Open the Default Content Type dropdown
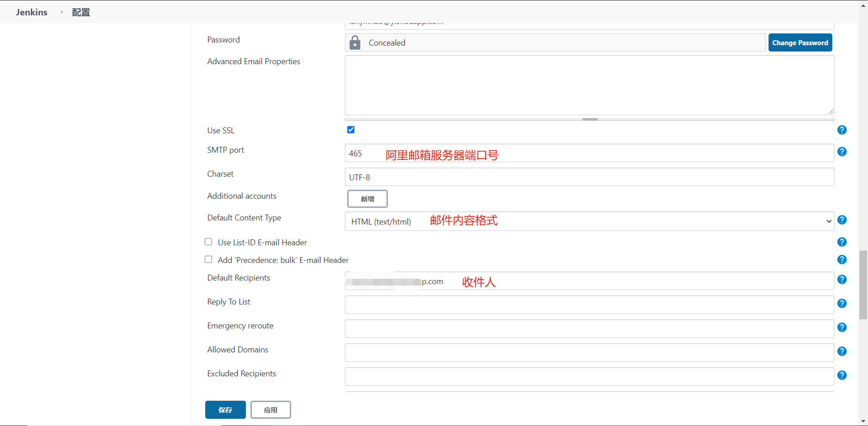The image size is (868, 426). [x=590, y=221]
